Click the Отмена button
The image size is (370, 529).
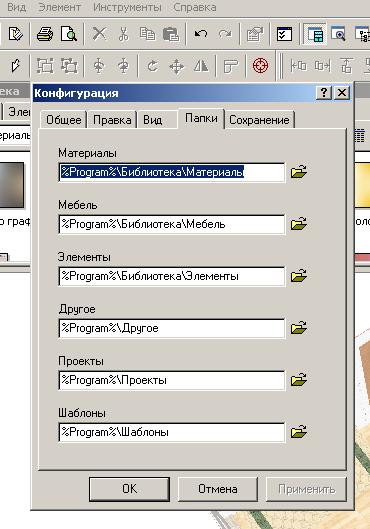tap(218, 489)
